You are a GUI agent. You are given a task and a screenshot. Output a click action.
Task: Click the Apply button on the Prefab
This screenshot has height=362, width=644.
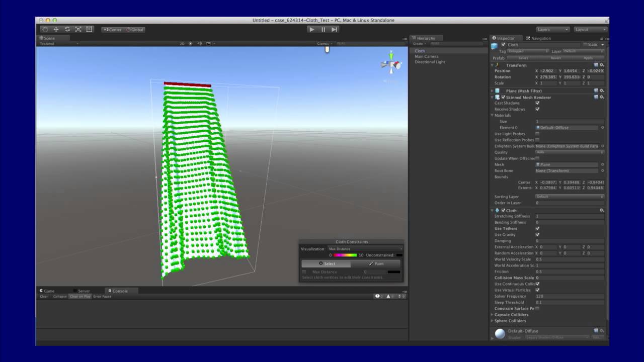click(x=588, y=58)
